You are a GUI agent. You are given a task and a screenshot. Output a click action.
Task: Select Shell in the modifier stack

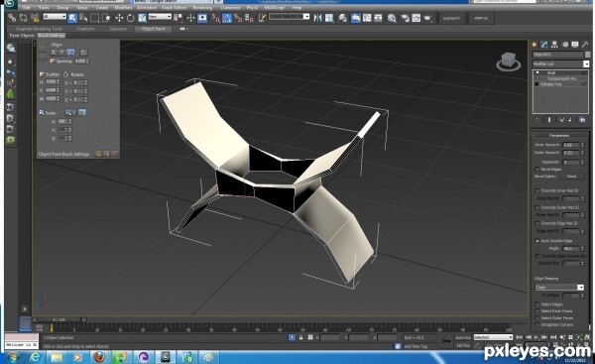pyautogui.click(x=551, y=72)
